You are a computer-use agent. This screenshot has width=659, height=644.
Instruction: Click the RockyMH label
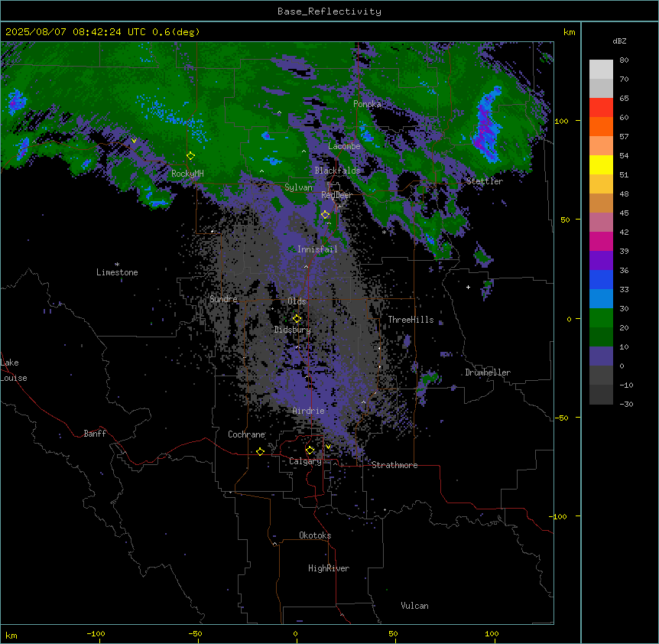[x=187, y=174]
